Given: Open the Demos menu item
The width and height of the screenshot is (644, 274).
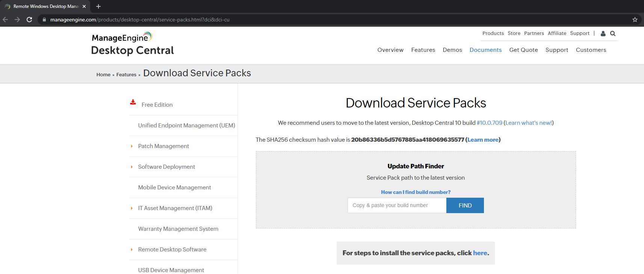Looking at the screenshot, I should coord(452,50).
